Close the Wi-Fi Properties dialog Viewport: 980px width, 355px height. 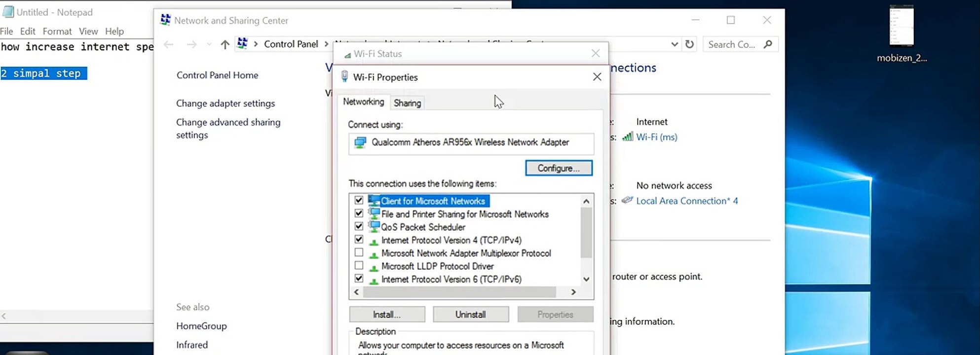(x=597, y=77)
